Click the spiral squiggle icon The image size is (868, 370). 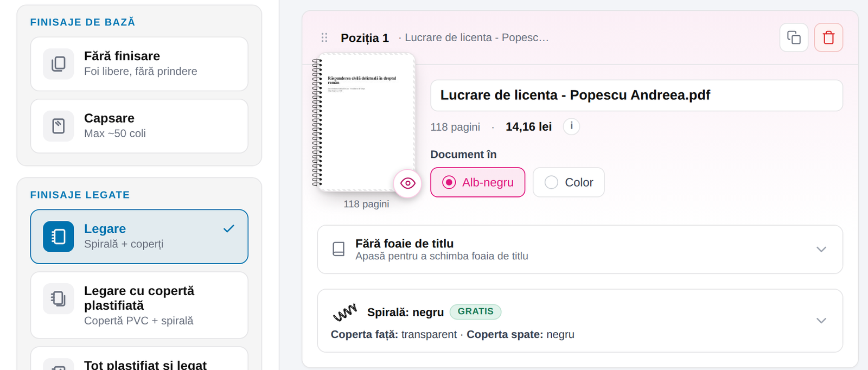tap(344, 312)
